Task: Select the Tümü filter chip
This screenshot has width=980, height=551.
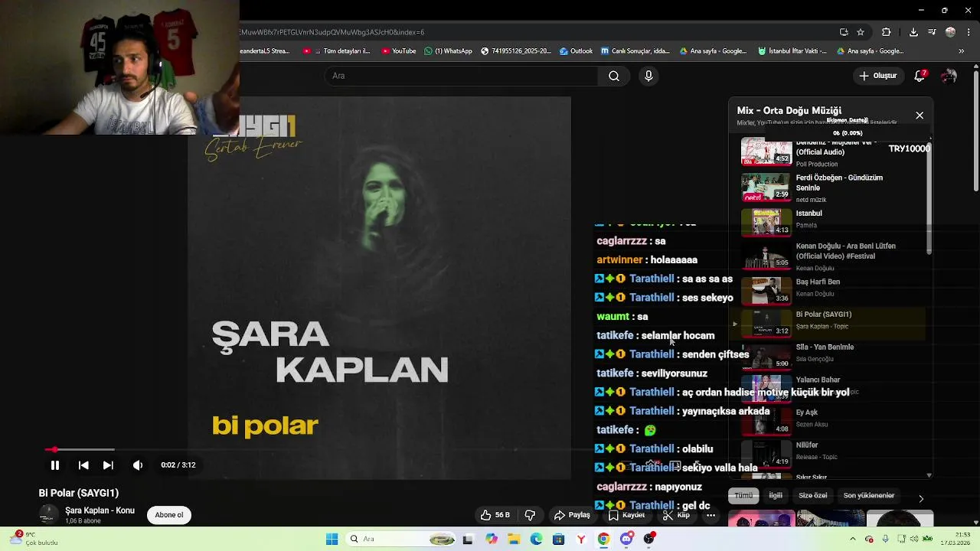Action: 743,495
